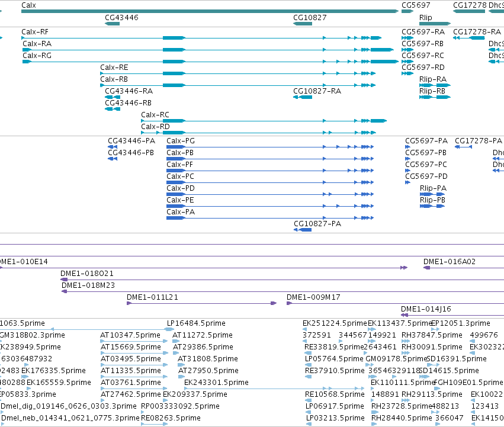The image size is (504, 427).
Task: Click transcript CG5697-RB
Action: tap(422, 44)
